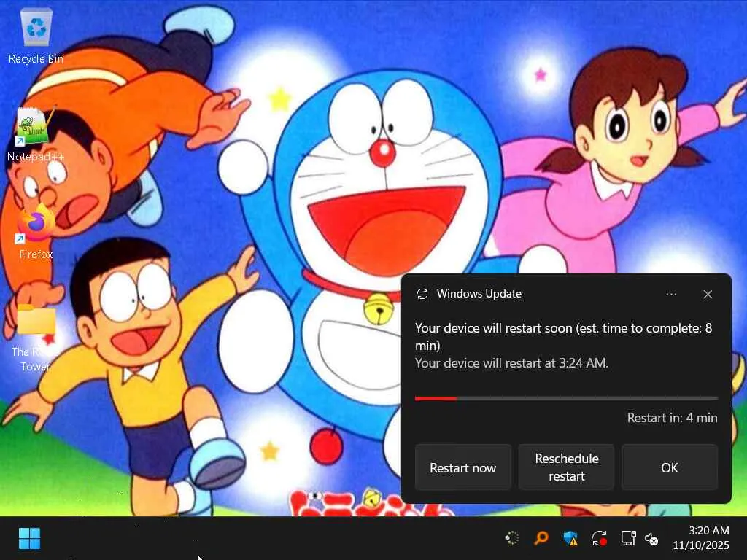Click 'Your device will restart at 3:24 AM' text
The height and width of the screenshot is (560, 747).
(511, 363)
